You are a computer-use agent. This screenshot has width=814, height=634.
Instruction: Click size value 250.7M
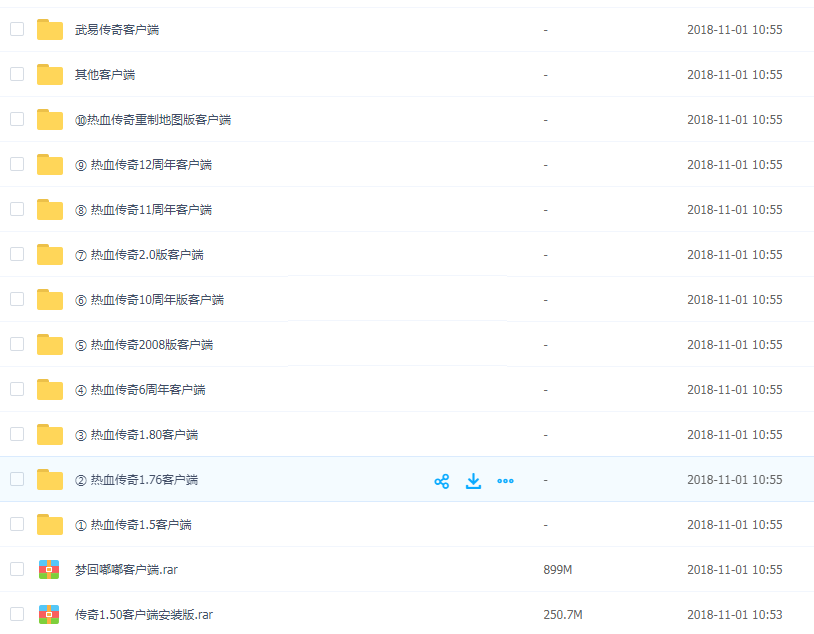tap(563, 615)
